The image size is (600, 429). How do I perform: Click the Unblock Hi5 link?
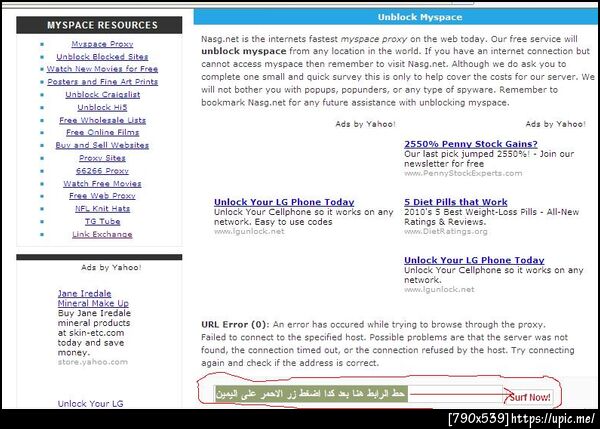pyautogui.click(x=102, y=108)
